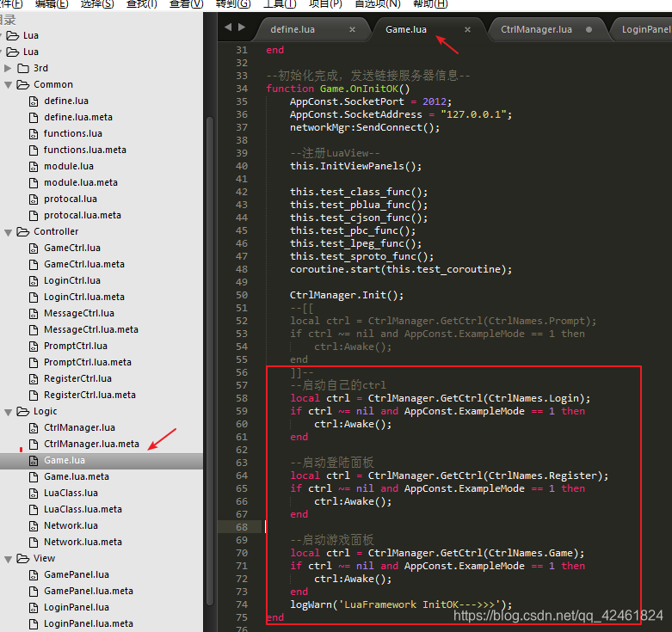Open the 首选项(N) menu

point(378,4)
